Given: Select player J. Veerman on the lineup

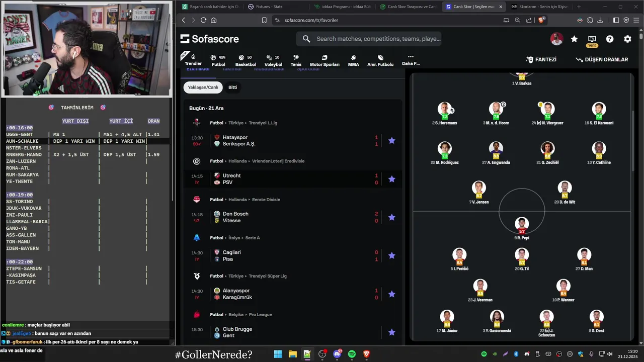Looking at the screenshot, I should click(479, 291).
